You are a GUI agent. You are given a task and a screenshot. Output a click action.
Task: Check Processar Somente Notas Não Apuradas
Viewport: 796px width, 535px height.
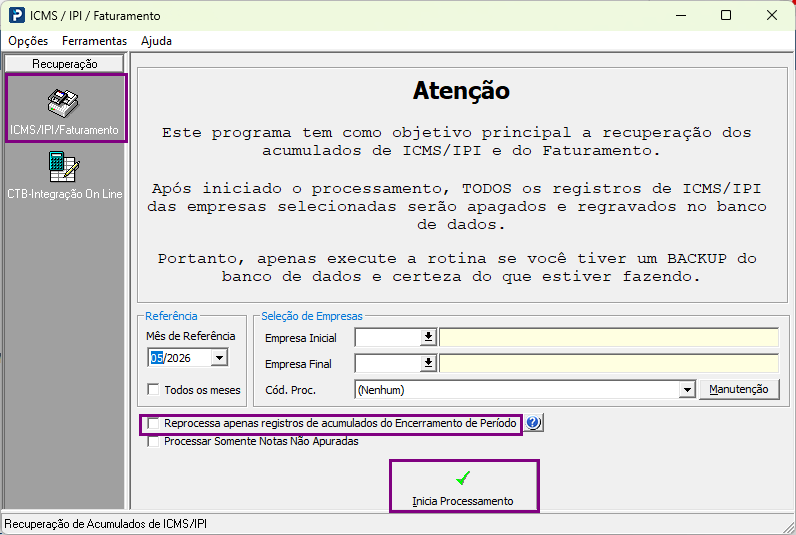point(153,441)
